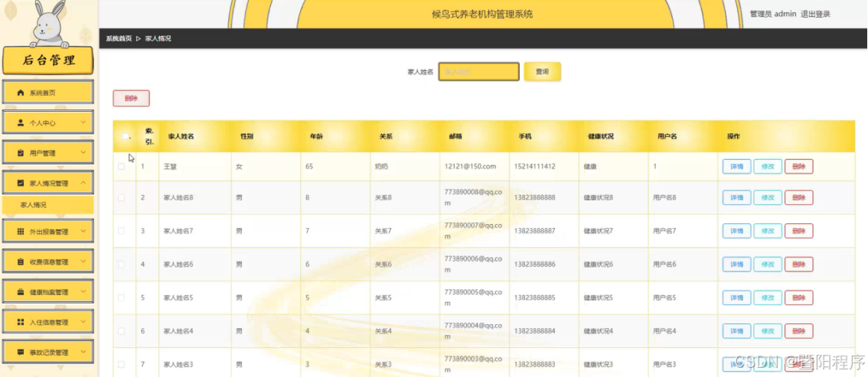The width and height of the screenshot is (868, 377).
Task: Click 修改 for 王慧 row
Action: click(768, 167)
